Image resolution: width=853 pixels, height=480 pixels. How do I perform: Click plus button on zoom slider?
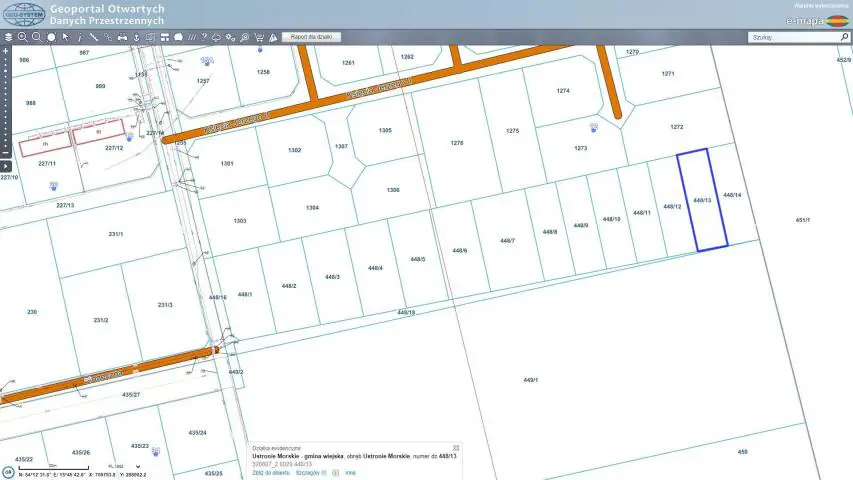click(x=6, y=50)
